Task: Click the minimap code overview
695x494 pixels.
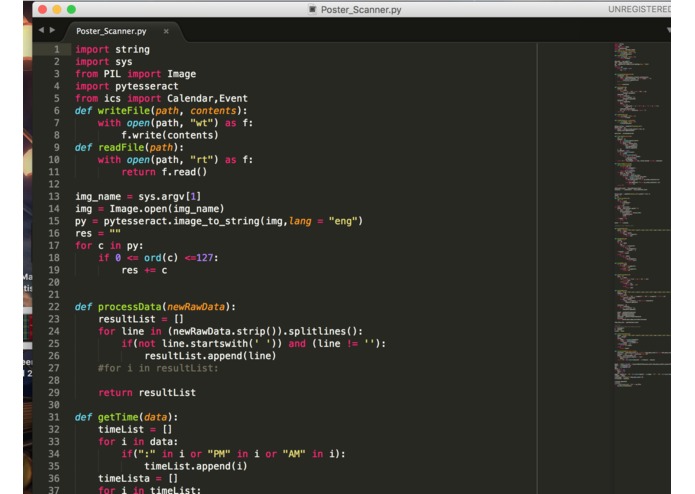Action: click(x=641, y=213)
